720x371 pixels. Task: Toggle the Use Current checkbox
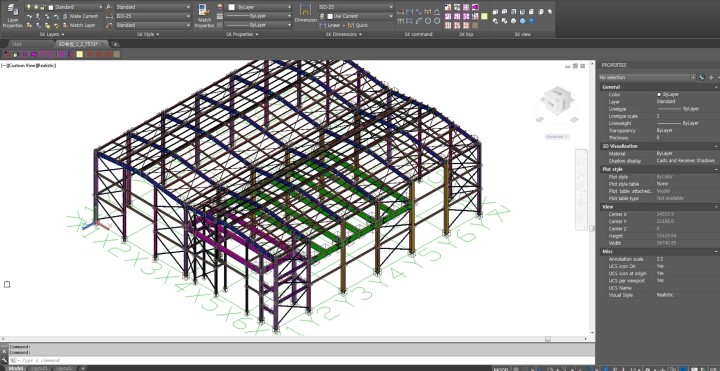[330, 16]
